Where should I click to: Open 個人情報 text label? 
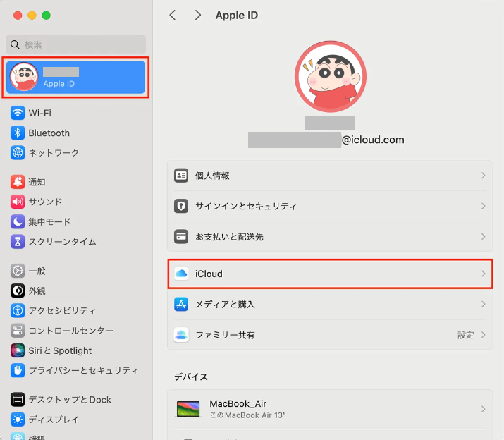(212, 176)
